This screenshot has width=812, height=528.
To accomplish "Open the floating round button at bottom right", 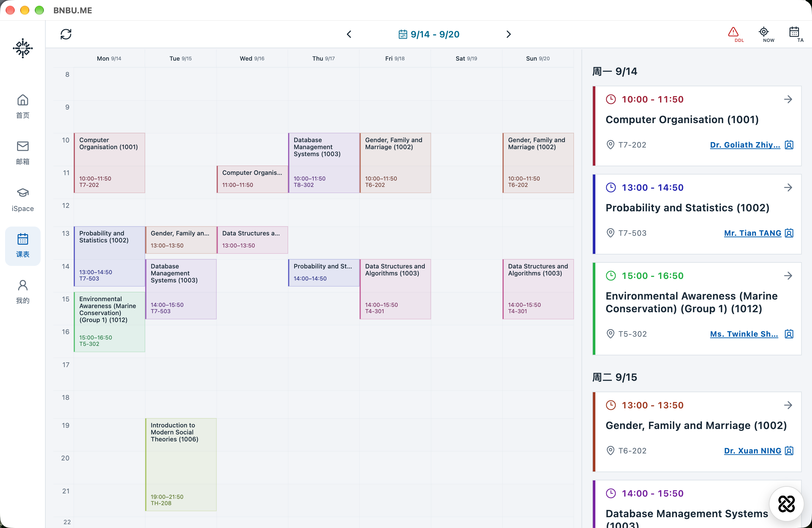I will (x=786, y=504).
